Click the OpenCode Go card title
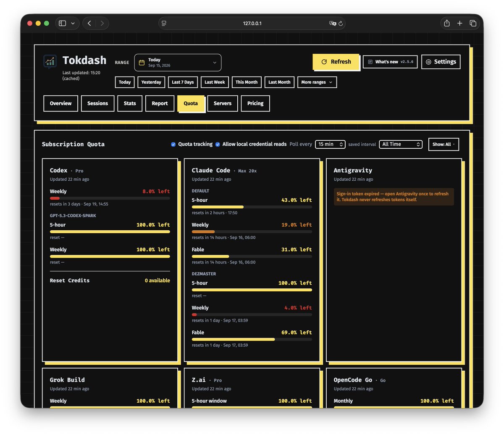This screenshot has height=435, width=504. [353, 380]
